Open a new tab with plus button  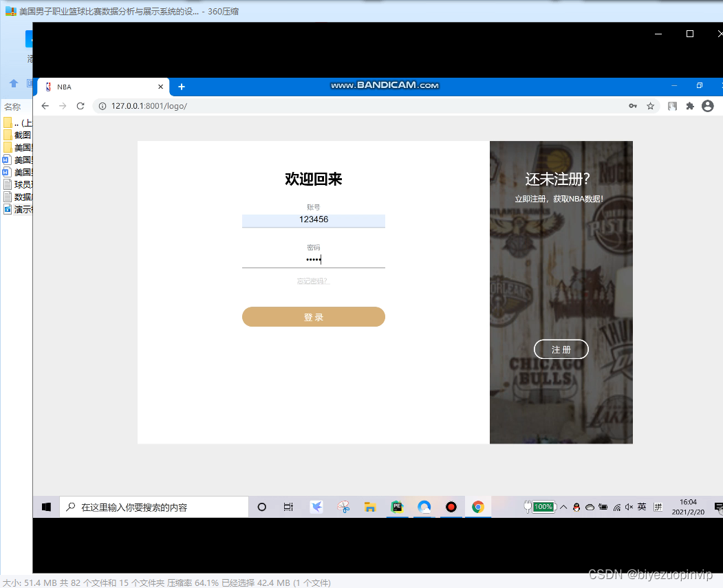(182, 87)
